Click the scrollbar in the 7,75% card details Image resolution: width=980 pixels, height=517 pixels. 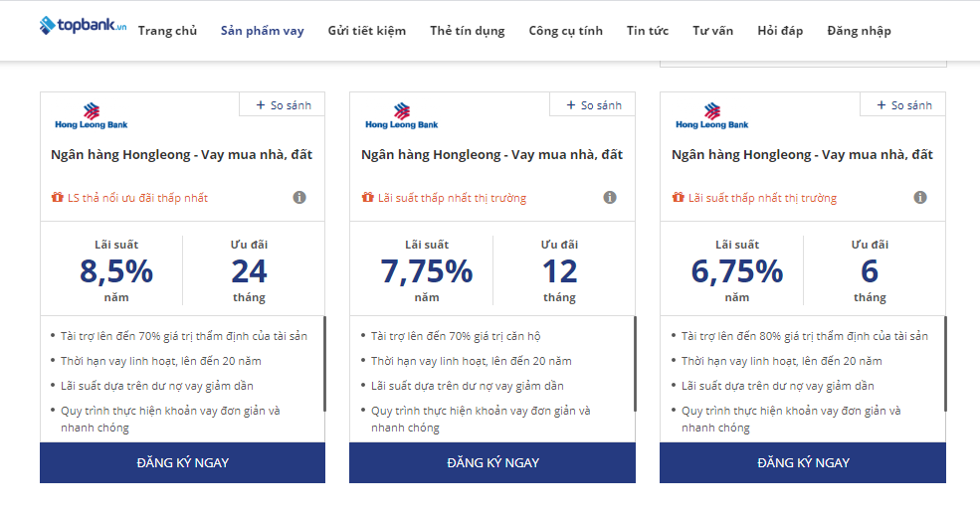(635, 363)
